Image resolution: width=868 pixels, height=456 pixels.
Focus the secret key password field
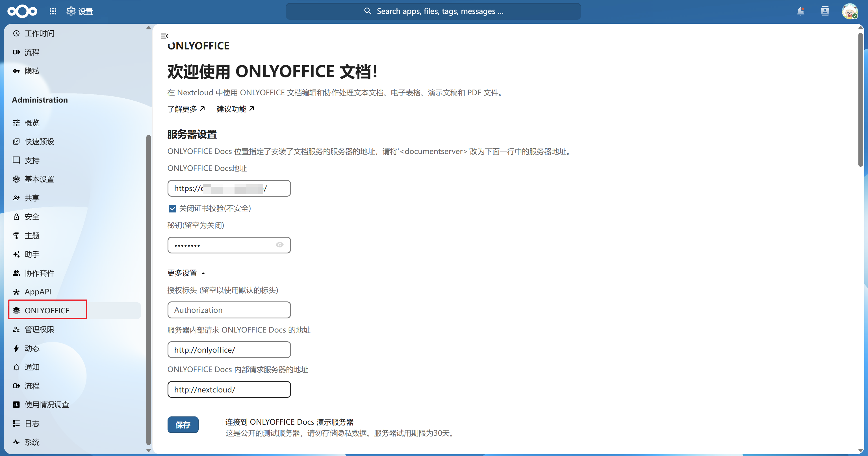coord(229,245)
